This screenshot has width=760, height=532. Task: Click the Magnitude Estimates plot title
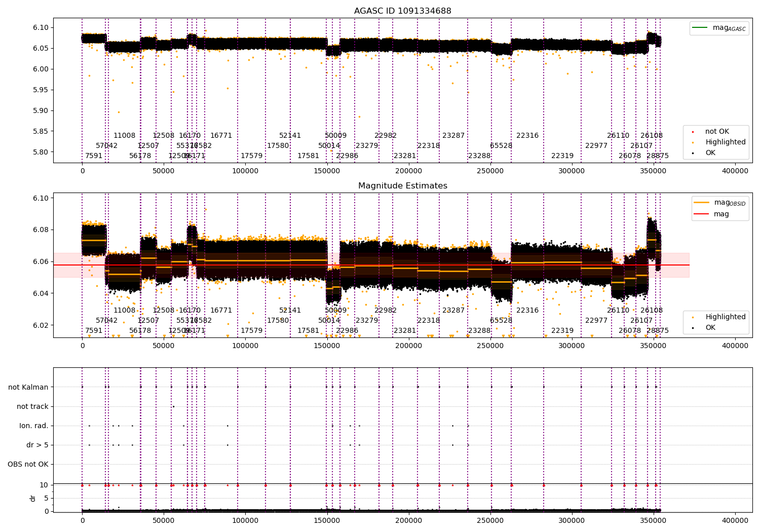[402, 186]
